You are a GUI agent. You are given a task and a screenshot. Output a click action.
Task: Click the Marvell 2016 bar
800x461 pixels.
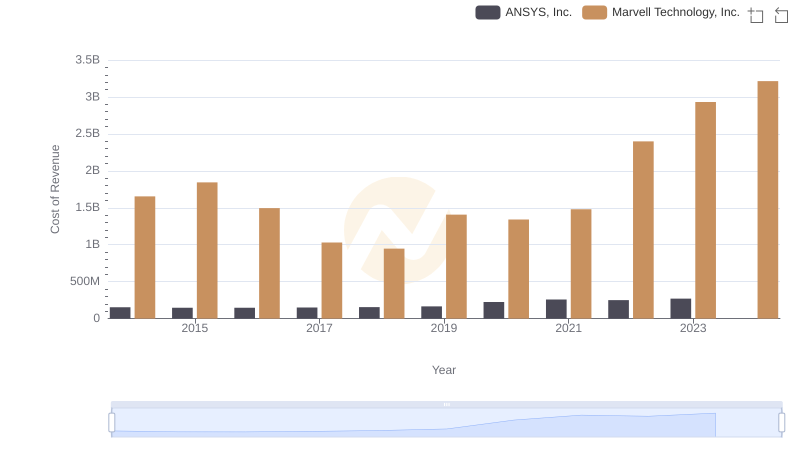point(269,263)
